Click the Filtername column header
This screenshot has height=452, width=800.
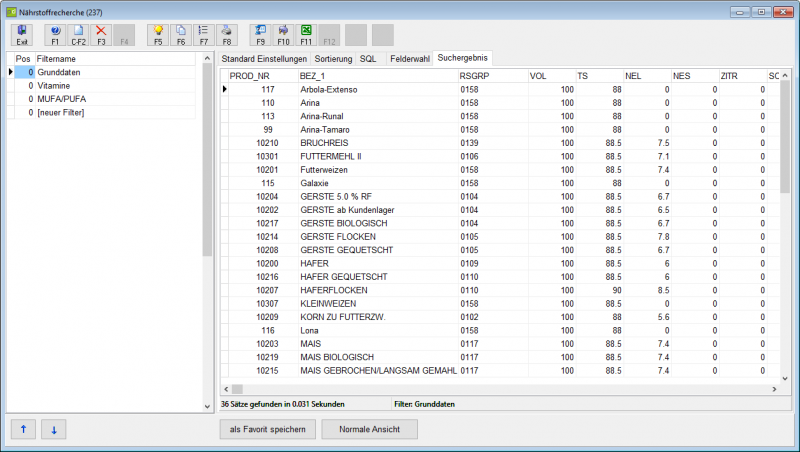point(115,59)
